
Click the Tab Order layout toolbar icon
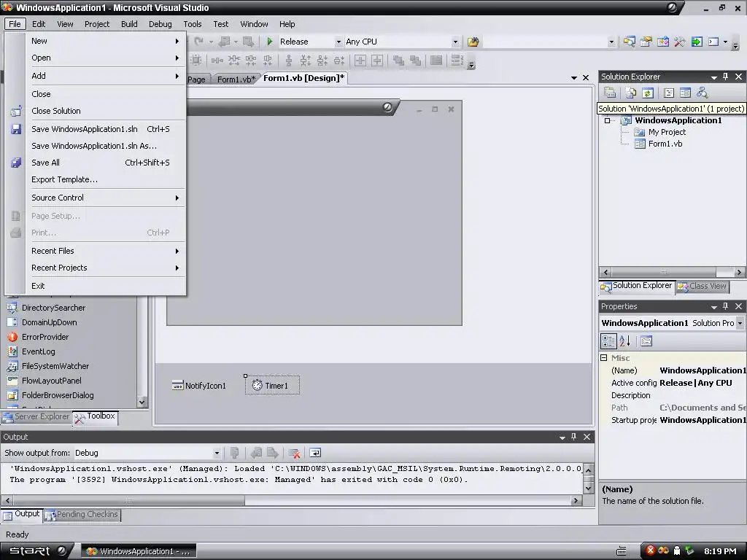coord(457,61)
